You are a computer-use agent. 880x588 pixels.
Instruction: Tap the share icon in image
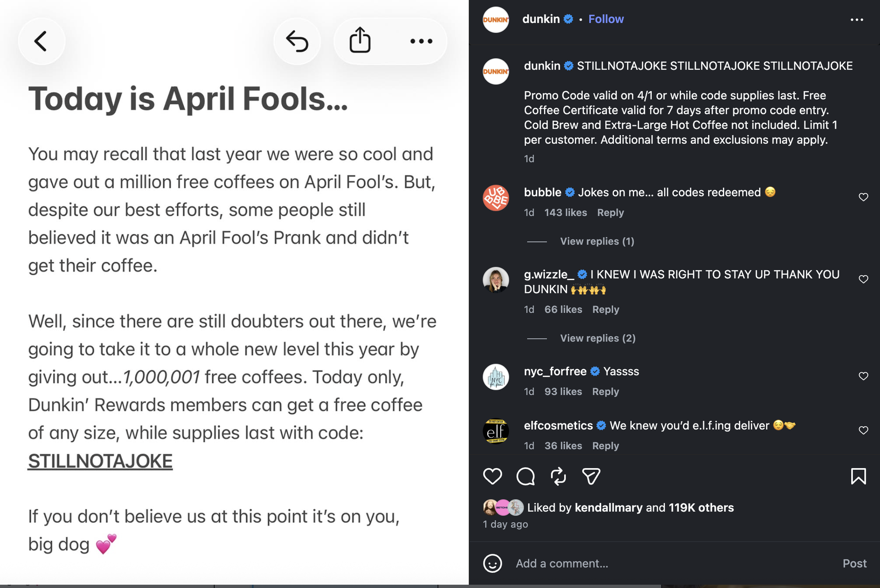click(x=360, y=40)
